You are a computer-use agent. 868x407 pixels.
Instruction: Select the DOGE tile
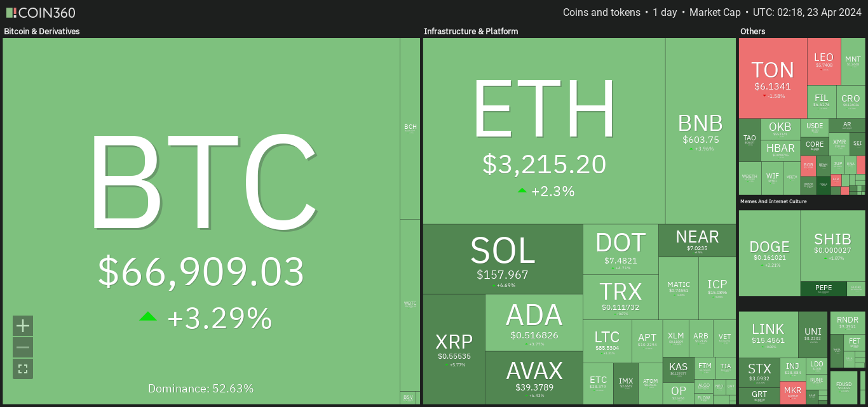point(770,253)
